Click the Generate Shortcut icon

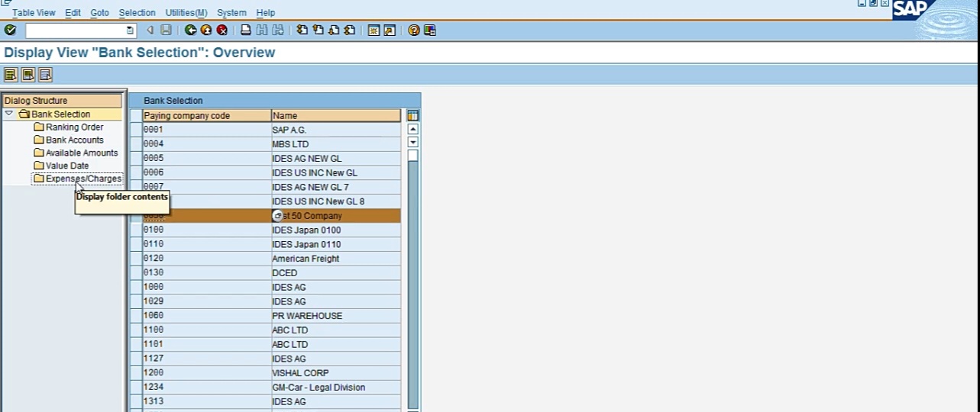[390, 31]
